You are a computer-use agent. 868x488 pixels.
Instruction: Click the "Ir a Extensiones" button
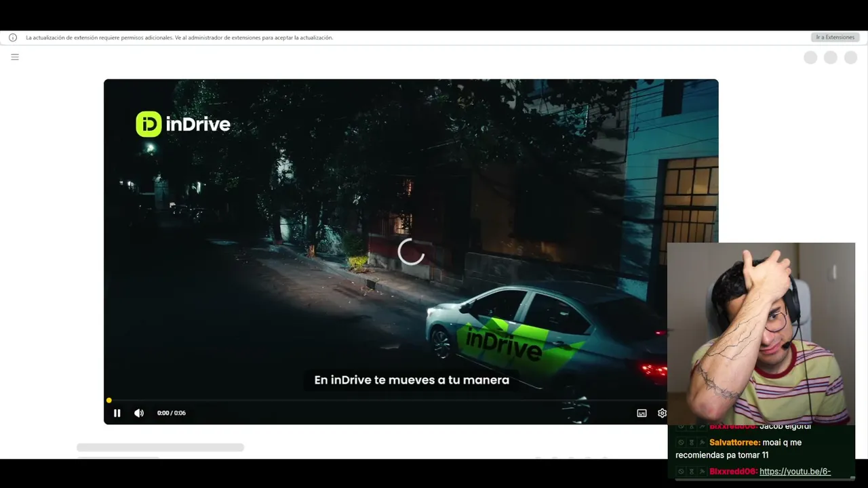coord(835,37)
